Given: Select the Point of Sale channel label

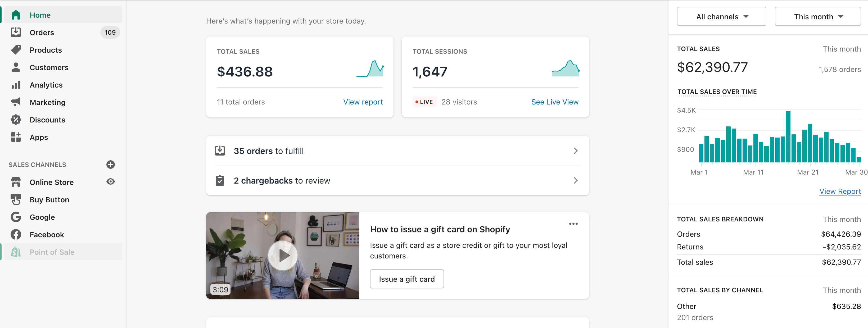Looking at the screenshot, I should point(52,252).
